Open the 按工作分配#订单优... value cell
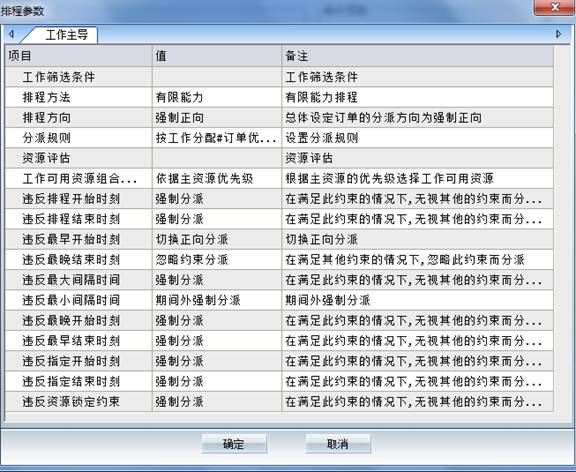This screenshot has height=472, width=576. click(x=217, y=138)
